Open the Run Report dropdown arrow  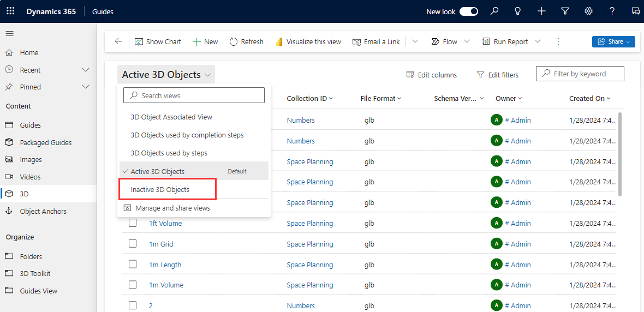(x=538, y=41)
